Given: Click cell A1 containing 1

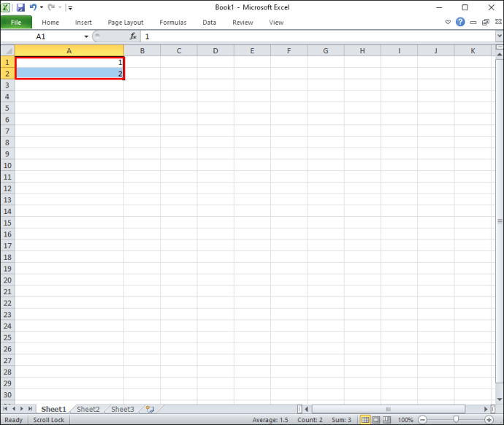Looking at the screenshot, I should coord(69,62).
